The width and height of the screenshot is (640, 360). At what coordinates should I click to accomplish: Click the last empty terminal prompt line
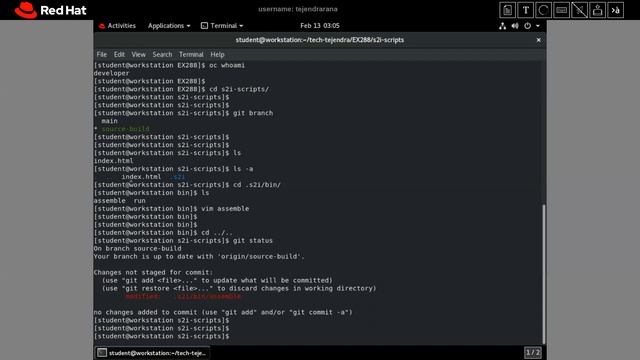162,336
